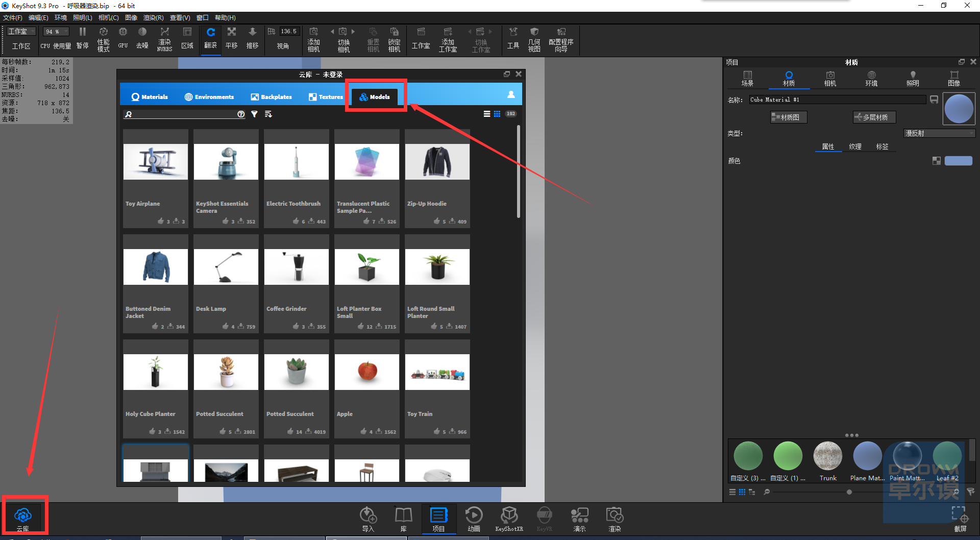Select the Zip-Up Hoodie model thumbnail

pyautogui.click(x=437, y=162)
